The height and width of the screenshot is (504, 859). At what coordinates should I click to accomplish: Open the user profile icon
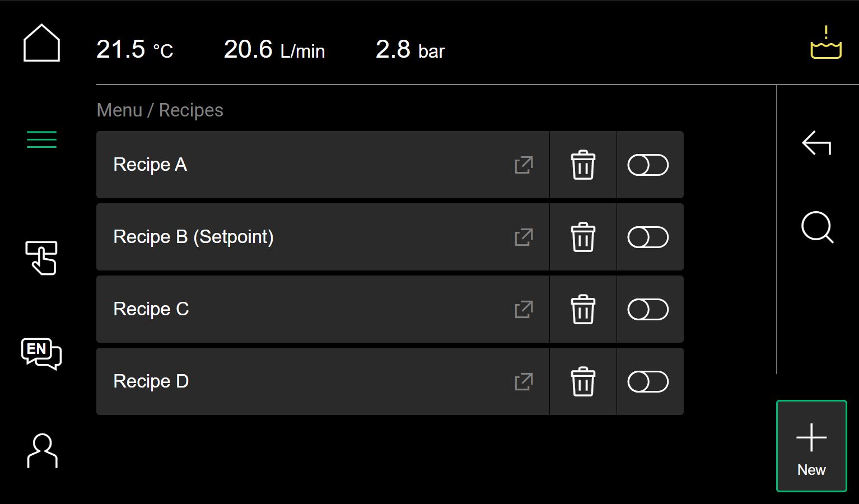click(42, 450)
